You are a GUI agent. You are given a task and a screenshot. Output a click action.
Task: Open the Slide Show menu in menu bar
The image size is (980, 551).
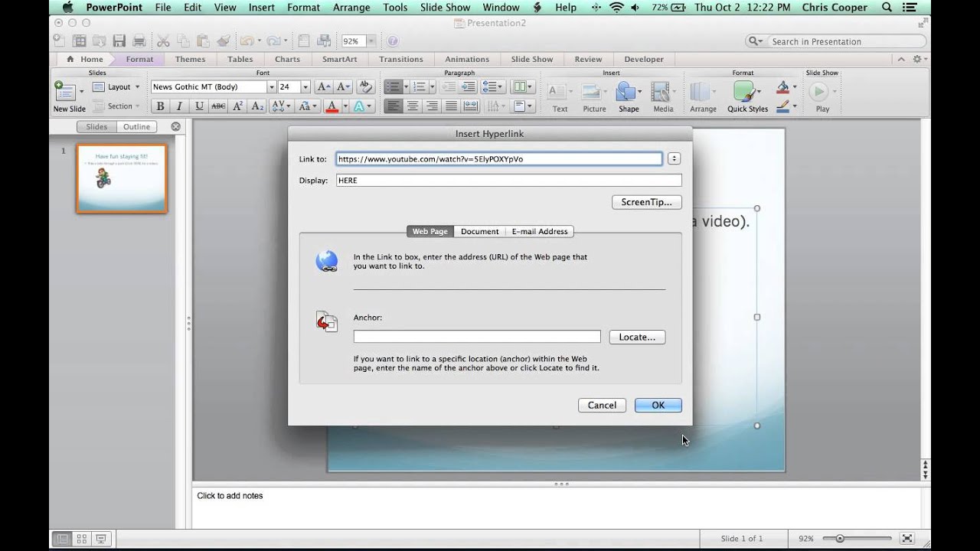click(446, 8)
